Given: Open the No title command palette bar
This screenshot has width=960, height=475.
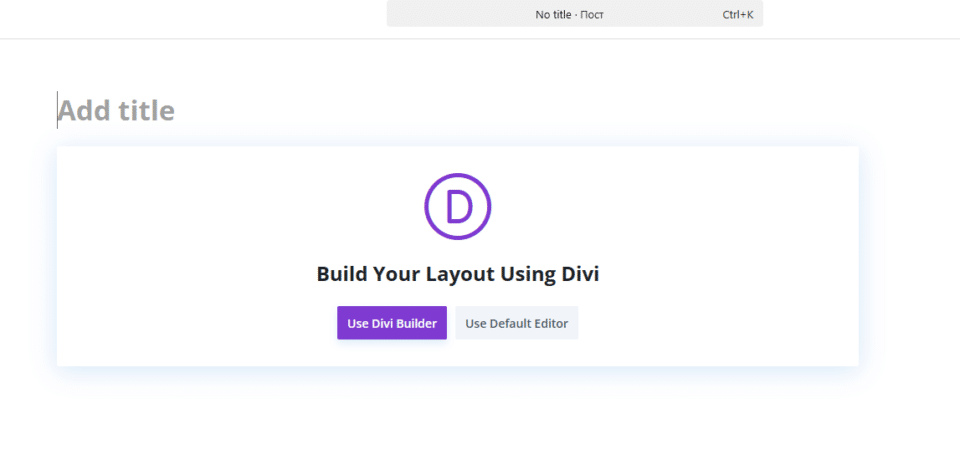Looking at the screenshot, I should (575, 14).
